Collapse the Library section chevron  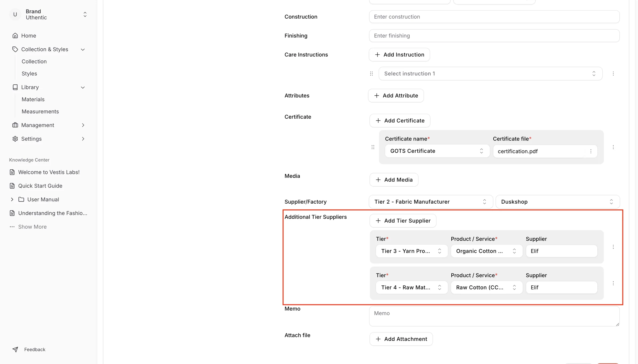83,88
